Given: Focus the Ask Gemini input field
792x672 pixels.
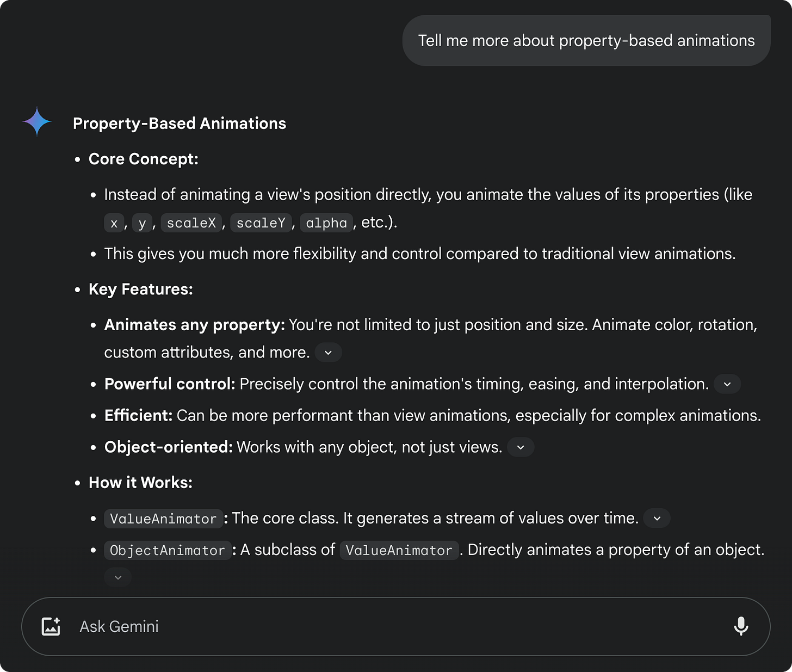Looking at the screenshot, I should [381, 626].
